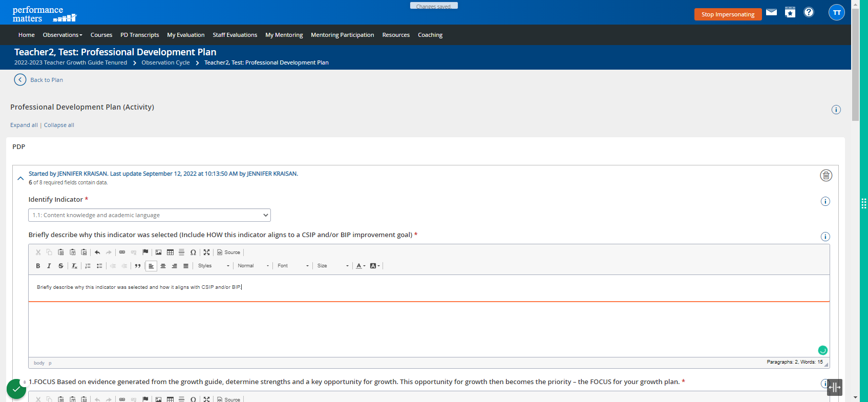Click the Collapse all link
This screenshot has width=868, height=402.
(x=59, y=125)
